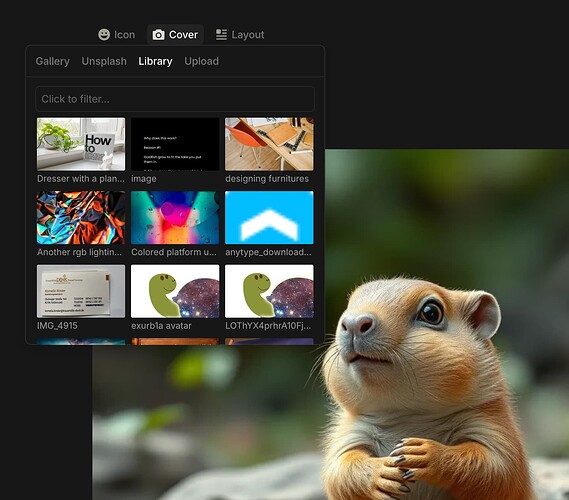Click the 'Dresser with a plan...' caption
The width and height of the screenshot is (569, 500).
tap(81, 179)
